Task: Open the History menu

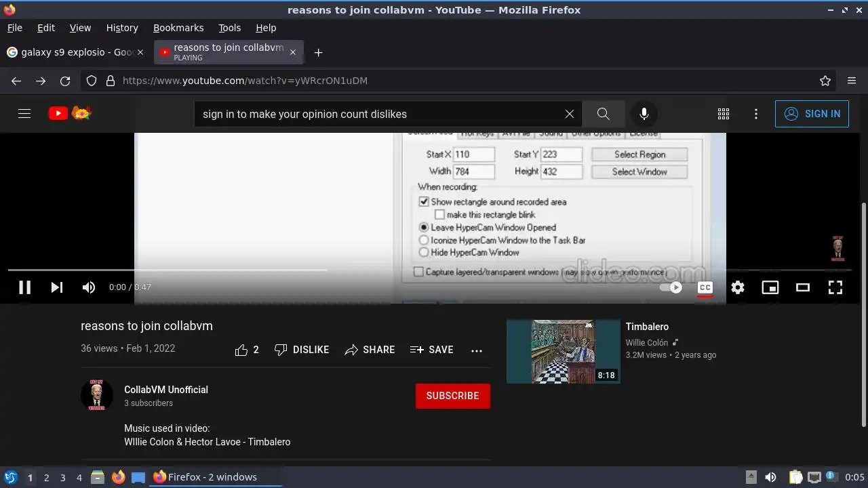Action: coord(122,28)
